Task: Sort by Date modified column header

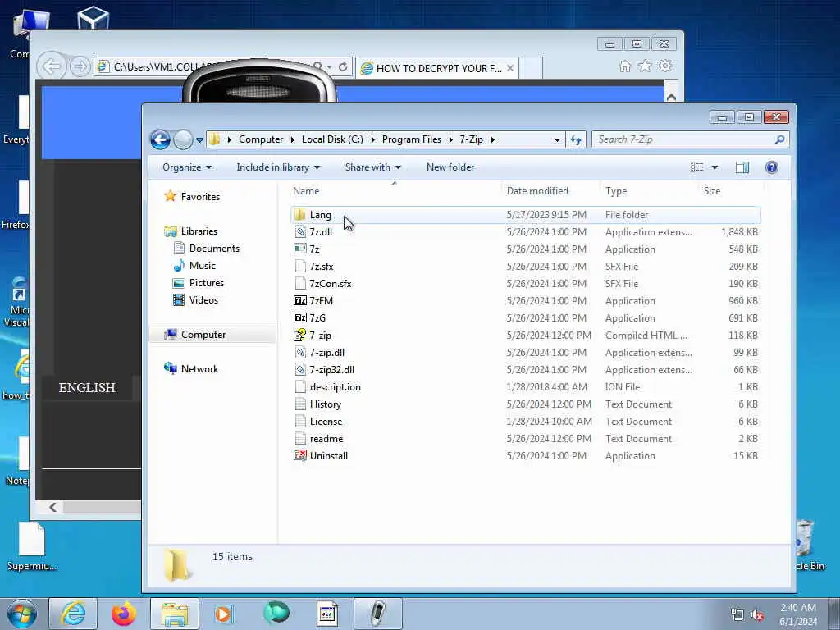Action: [x=537, y=190]
